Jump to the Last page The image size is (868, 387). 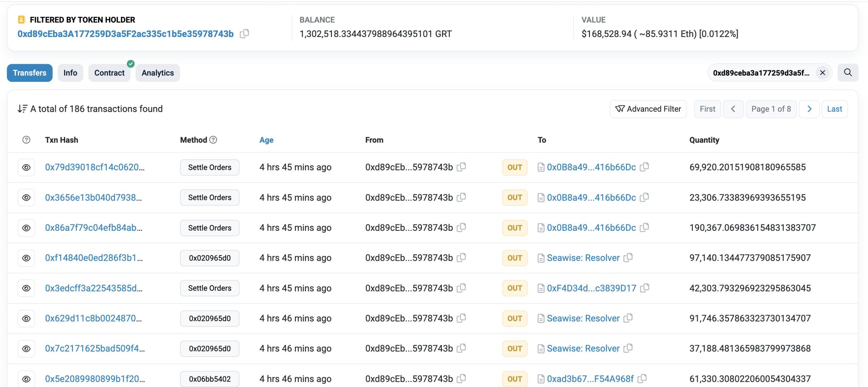coord(834,109)
